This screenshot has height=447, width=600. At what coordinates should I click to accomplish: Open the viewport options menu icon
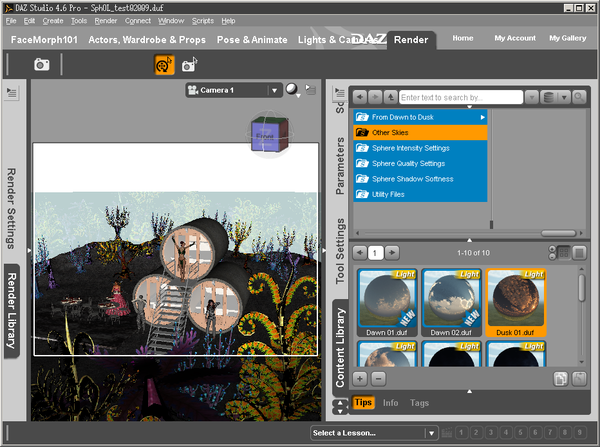tap(310, 90)
